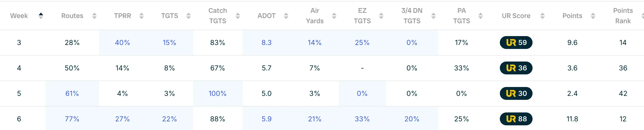Click the TPRR sort arrows icon
The image size is (644, 130).
click(x=141, y=16)
